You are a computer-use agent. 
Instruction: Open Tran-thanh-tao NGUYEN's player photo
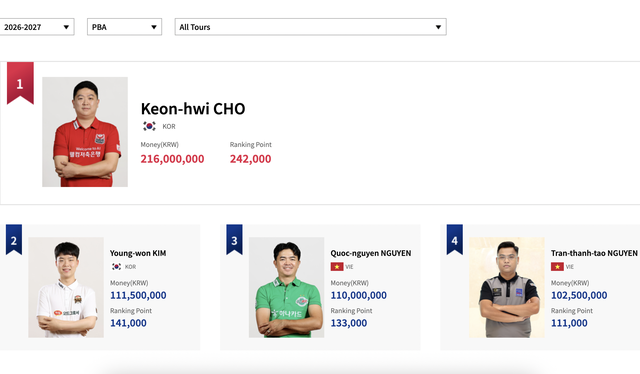(x=507, y=287)
